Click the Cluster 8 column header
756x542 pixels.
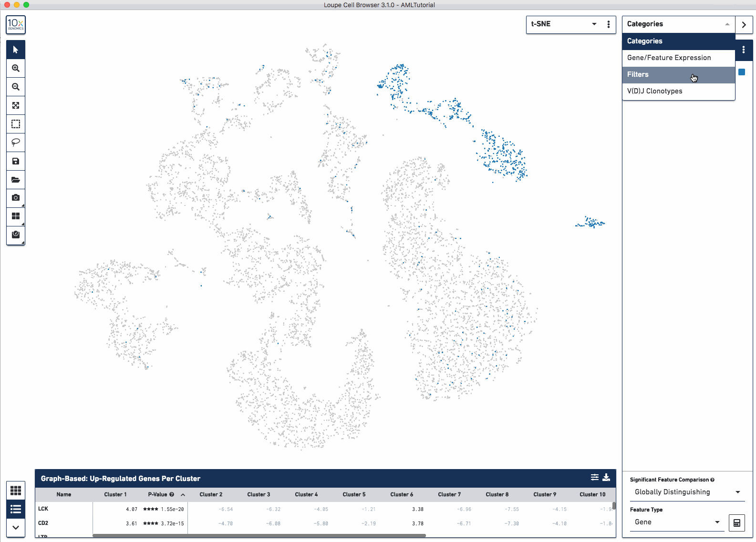pos(497,495)
